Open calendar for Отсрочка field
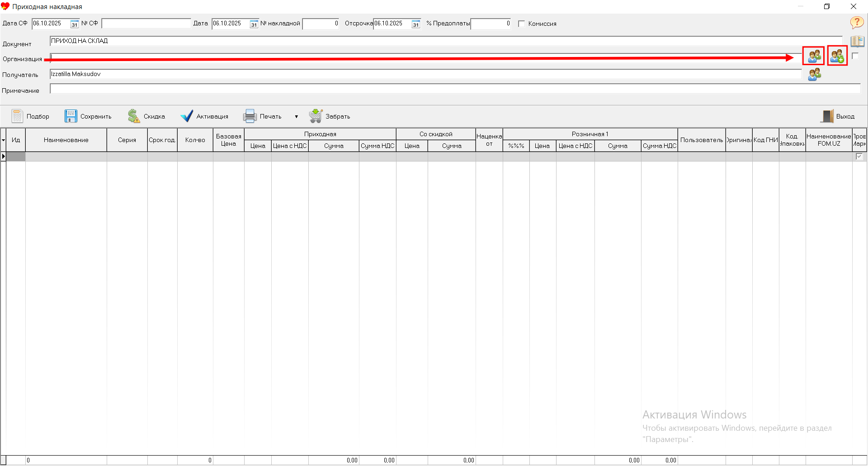This screenshot has height=466, width=868. tap(416, 24)
